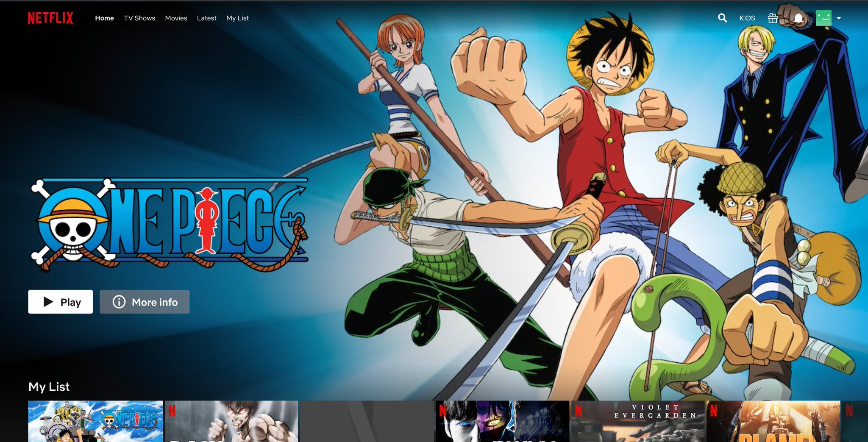
Task: Open the Movies section
Action: [x=176, y=18]
